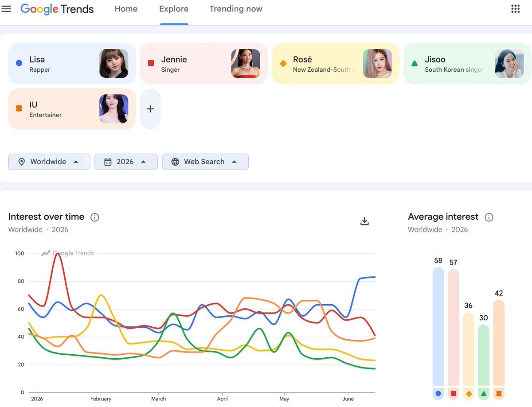Click the yellow Rosé average bar
This screenshot has width=532, height=407.
coord(468,349)
